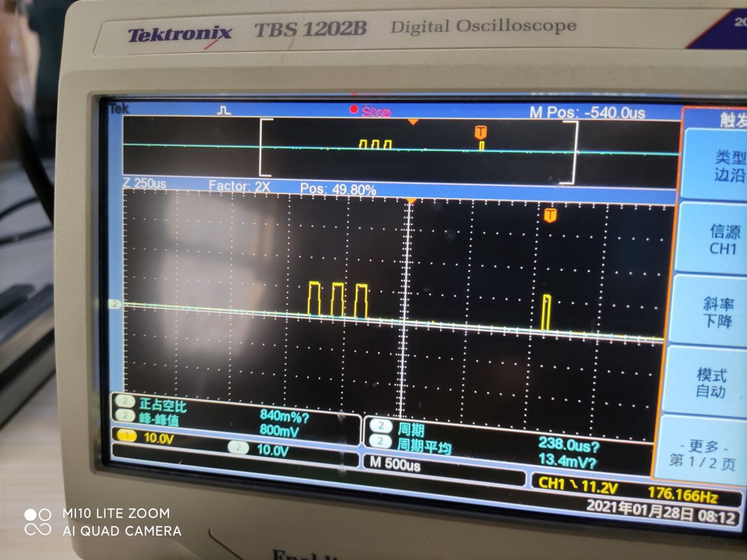747x560 pixels.
Task: Click the first of three pulses in main waveform
Action: pos(314,299)
